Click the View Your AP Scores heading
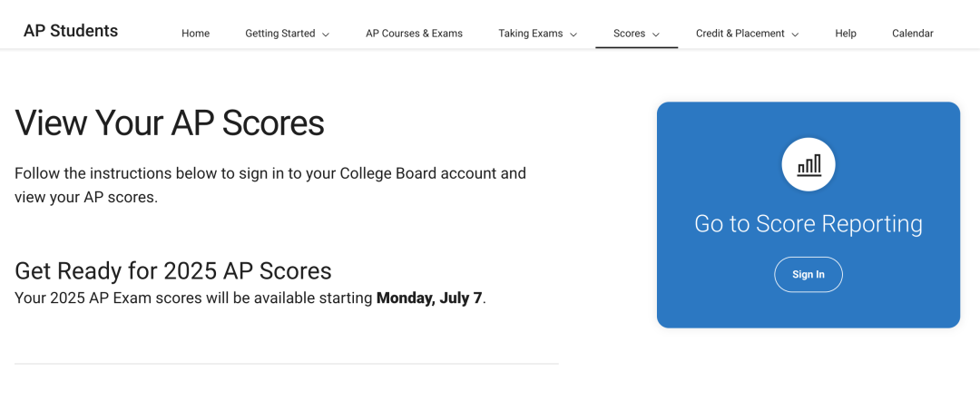 pyautogui.click(x=170, y=122)
